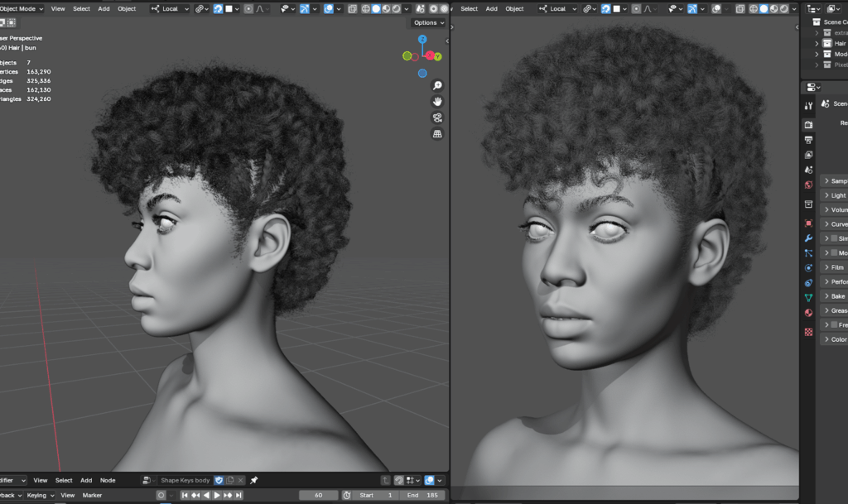Unlink the Shape Keys body datablock
The width and height of the screenshot is (848, 504).
pyautogui.click(x=240, y=480)
